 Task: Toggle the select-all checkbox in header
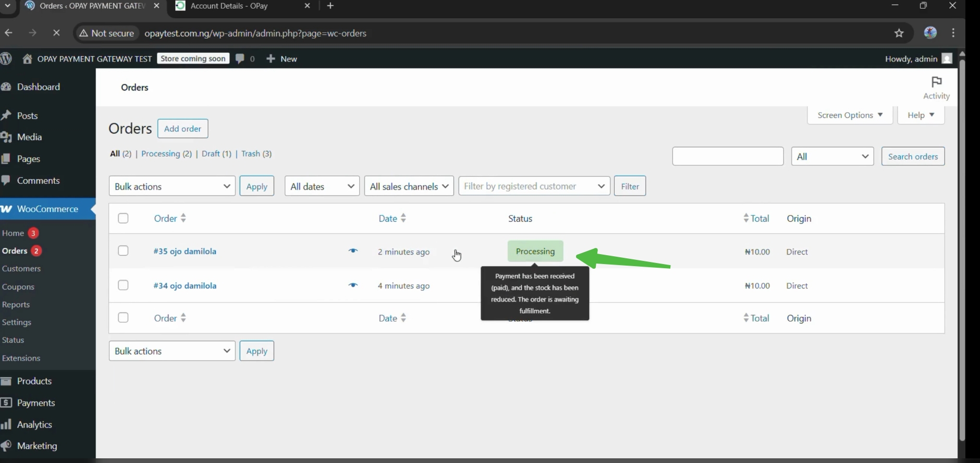[x=123, y=218]
